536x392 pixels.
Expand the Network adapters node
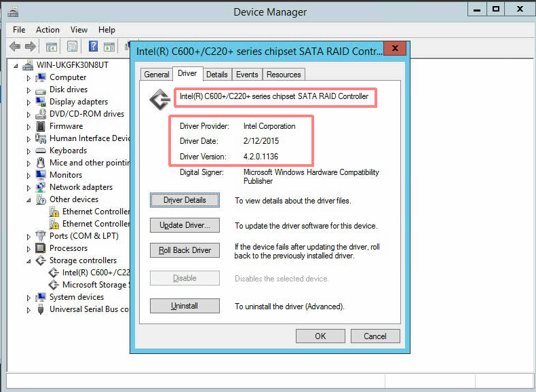pyautogui.click(x=28, y=188)
